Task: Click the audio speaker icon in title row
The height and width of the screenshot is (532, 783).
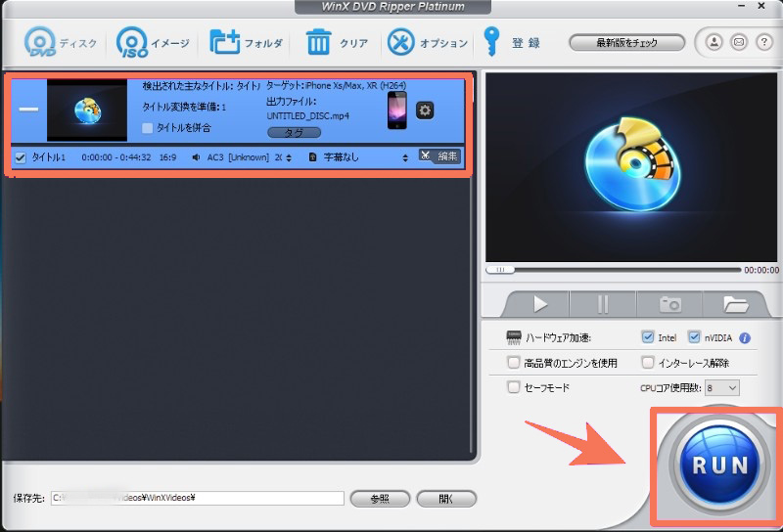Action: [197, 157]
